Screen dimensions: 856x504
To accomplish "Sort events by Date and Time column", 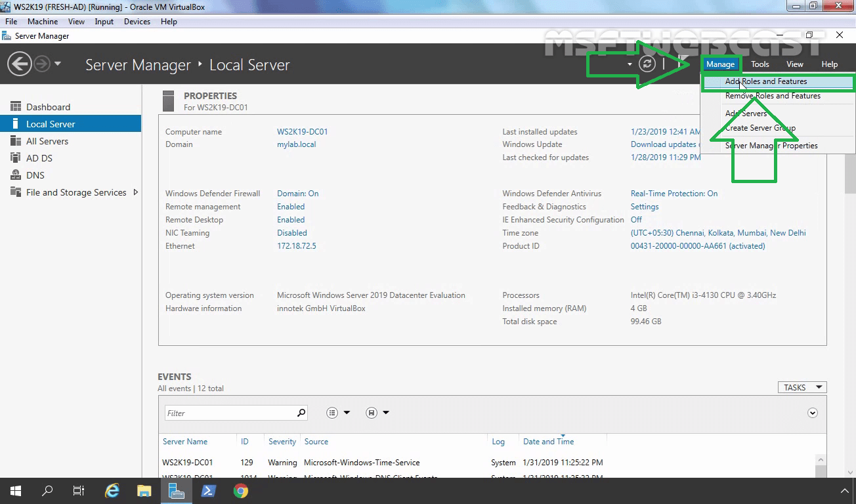I will (549, 442).
